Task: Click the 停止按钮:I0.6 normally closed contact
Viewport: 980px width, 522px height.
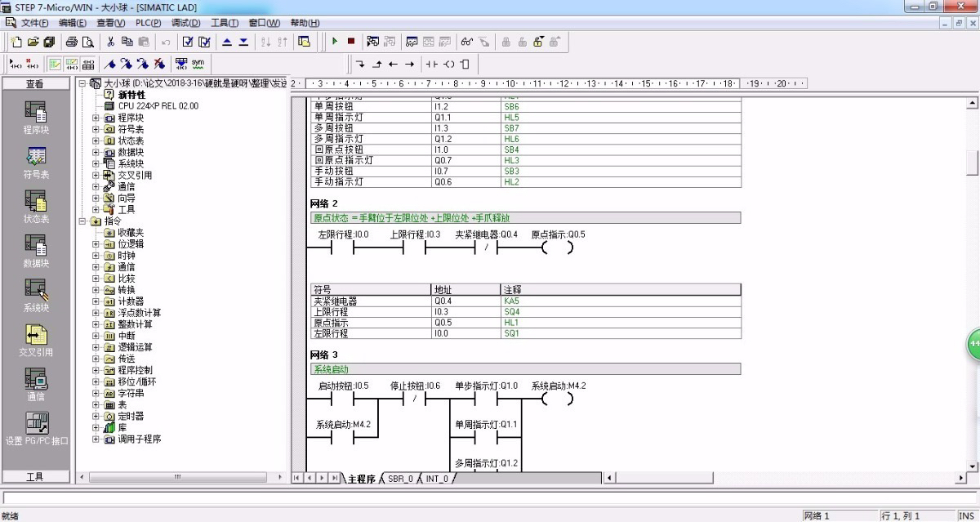Action: tap(415, 399)
